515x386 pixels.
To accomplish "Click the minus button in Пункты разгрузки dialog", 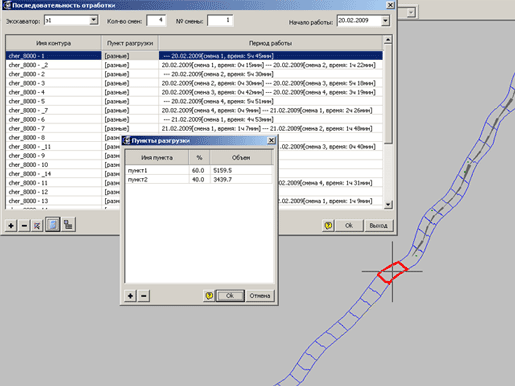I will (144, 296).
